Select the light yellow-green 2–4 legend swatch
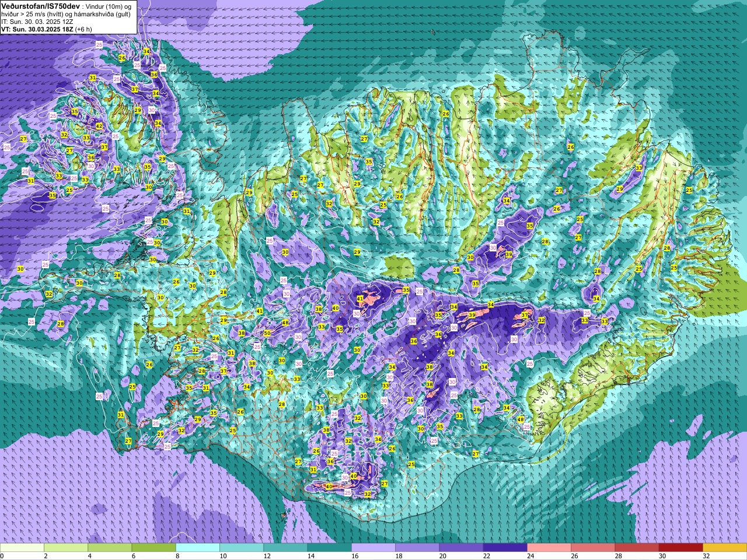 [x=66, y=548]
